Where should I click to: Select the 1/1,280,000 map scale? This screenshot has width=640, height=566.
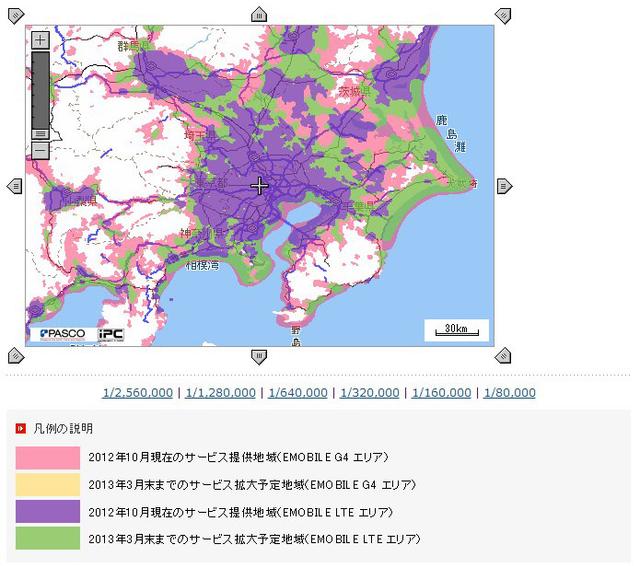click(x=220, y=393)
